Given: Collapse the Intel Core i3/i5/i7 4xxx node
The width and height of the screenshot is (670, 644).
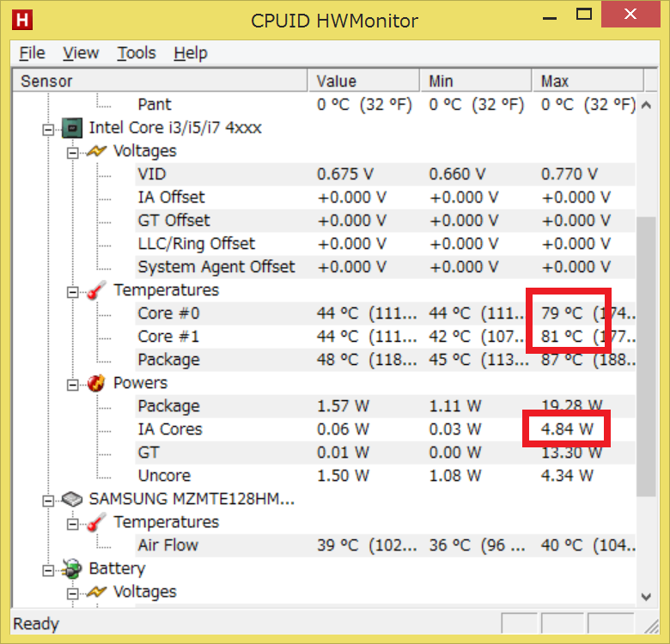Looking at the screenshot, I should [48, 130].
